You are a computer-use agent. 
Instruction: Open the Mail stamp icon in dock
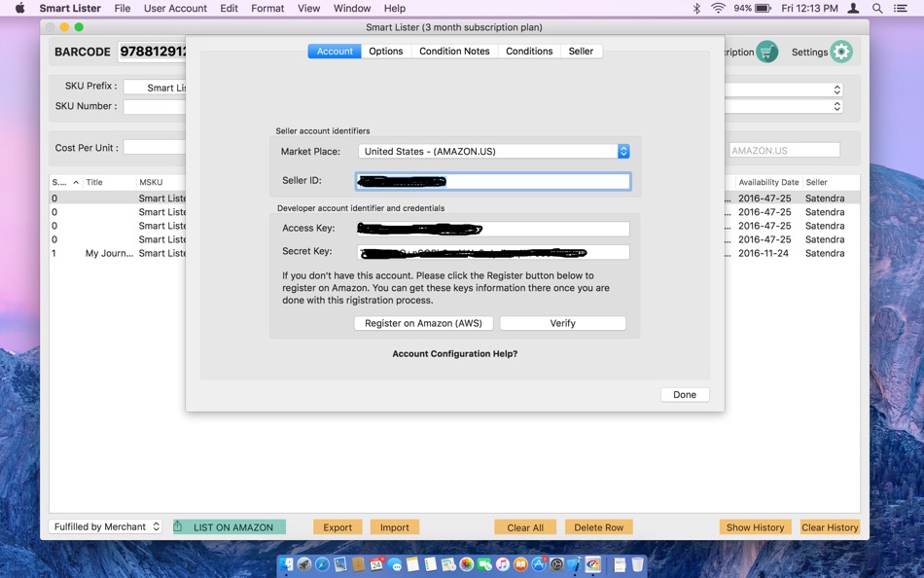(x=340, y=564)
